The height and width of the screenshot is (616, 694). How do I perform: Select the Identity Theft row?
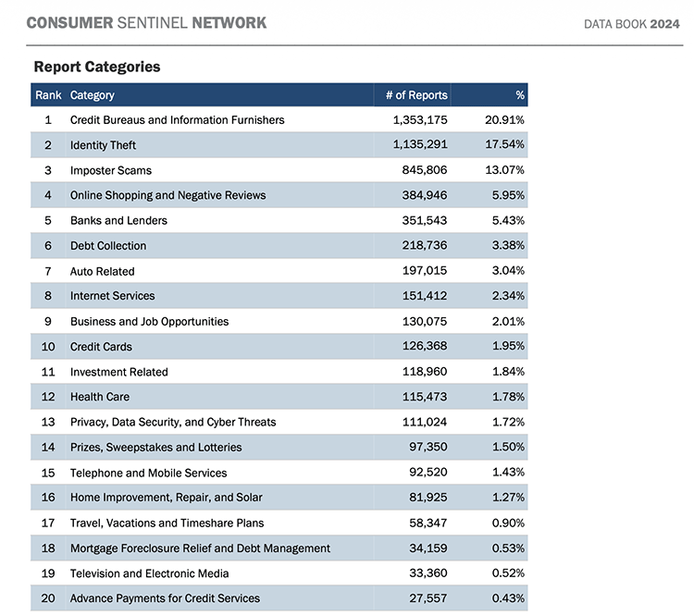click(x=103, y=145)
